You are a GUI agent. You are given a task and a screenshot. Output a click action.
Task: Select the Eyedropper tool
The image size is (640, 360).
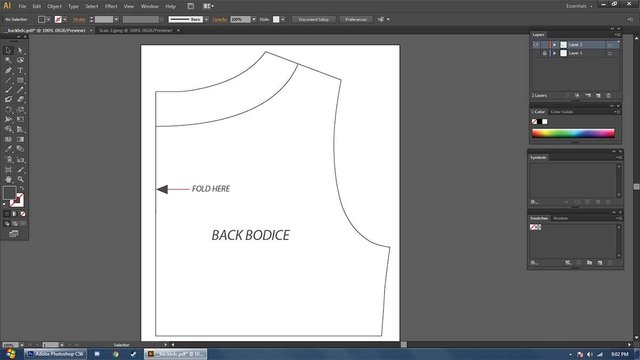[x=8, y=149]
